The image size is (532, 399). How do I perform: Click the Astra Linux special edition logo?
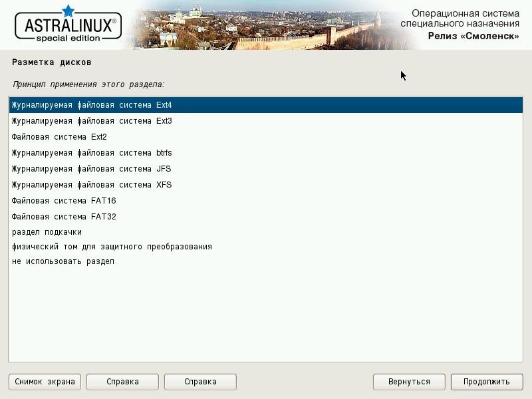point(68,25)
